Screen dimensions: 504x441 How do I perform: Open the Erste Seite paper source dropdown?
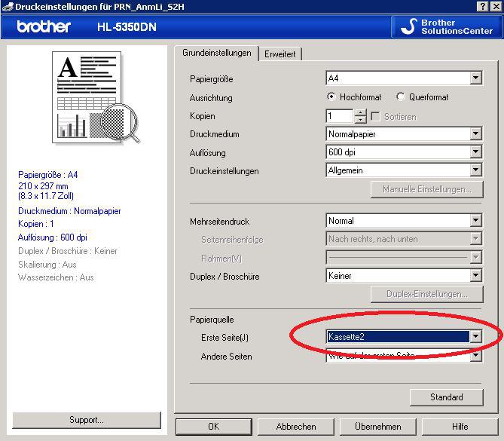pyautogui.click(x=404, y=337)
